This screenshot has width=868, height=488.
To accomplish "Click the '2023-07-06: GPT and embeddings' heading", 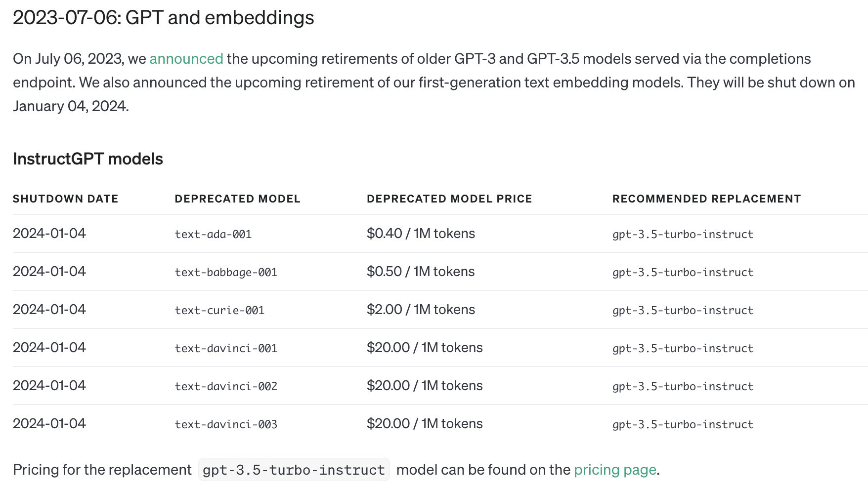I will (x=163, y=18).
